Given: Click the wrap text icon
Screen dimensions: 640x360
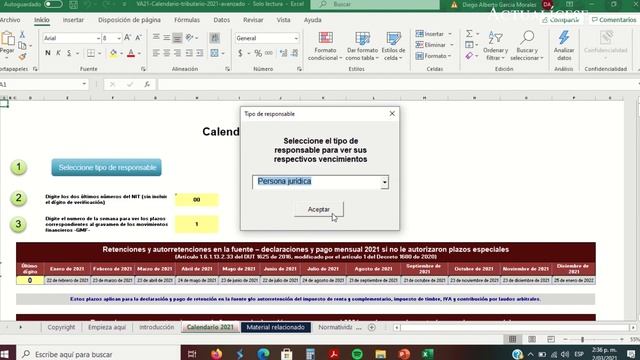Looking at the screenshot, I should 214,38.
